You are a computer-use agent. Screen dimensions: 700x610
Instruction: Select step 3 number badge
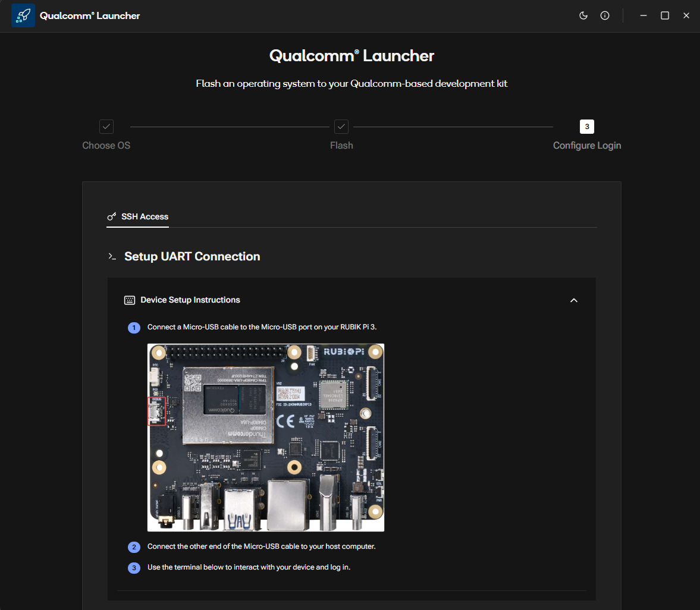pos(587,127)
